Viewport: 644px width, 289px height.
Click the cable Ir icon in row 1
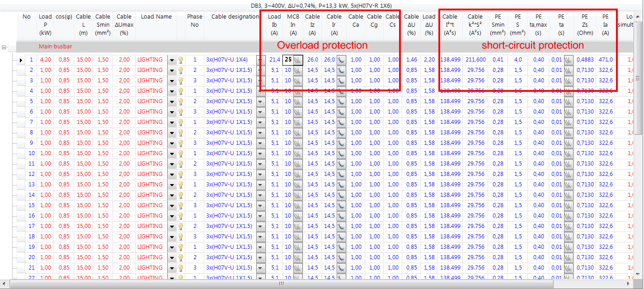pos(341,60)
